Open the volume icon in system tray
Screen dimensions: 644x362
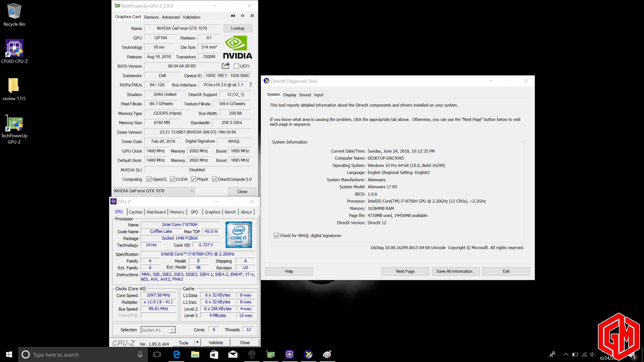point(593,354)
